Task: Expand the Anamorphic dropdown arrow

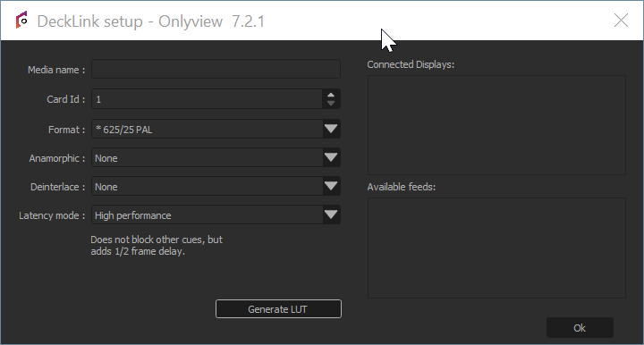Action: point(331,157)
